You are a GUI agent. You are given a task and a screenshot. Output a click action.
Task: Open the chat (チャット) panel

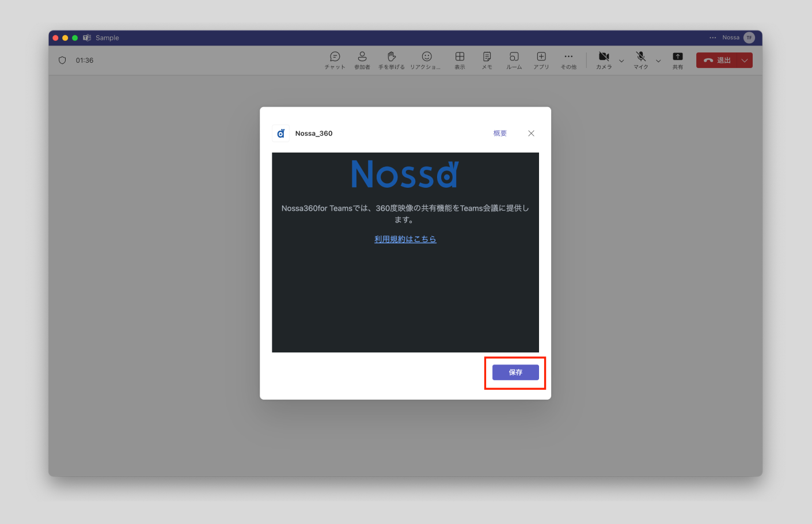tap(335, 60)
